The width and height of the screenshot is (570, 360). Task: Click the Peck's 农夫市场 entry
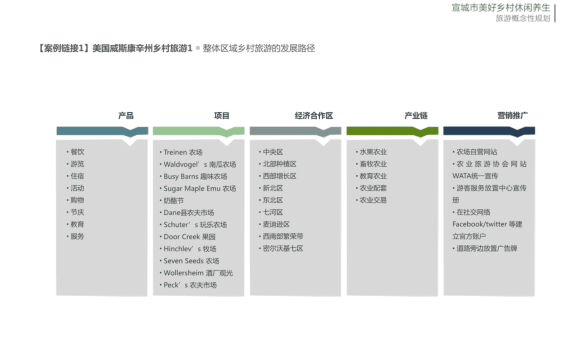pyautogui.click(x=190, y=285)
